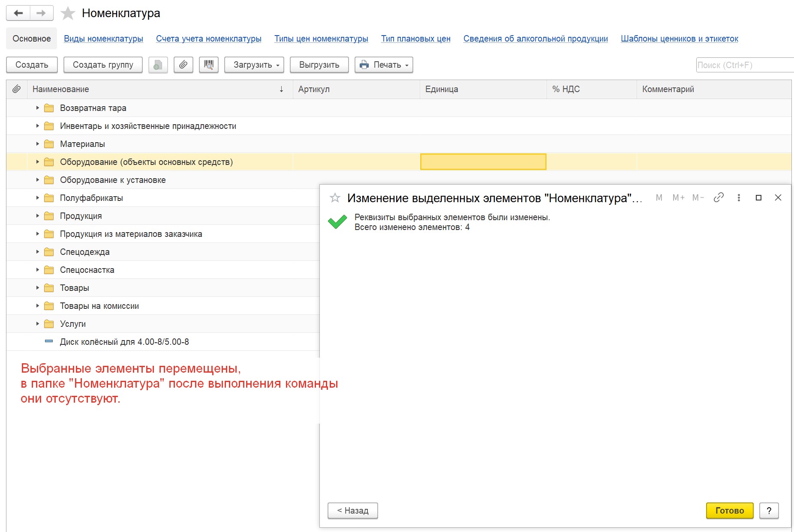The height and width of the screenshot is (532, 794).
Task: Expand the Товары на комиссии group
Action: point(38,306)
